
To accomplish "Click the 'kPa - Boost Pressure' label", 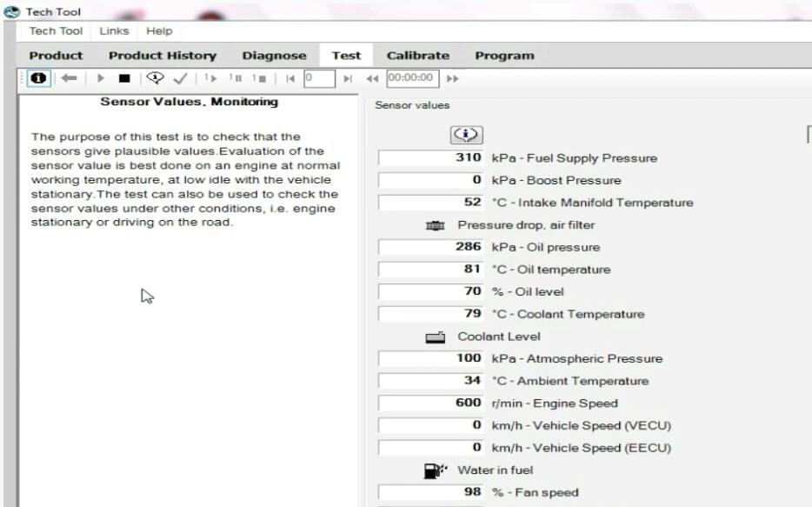I will click(556, 181).
